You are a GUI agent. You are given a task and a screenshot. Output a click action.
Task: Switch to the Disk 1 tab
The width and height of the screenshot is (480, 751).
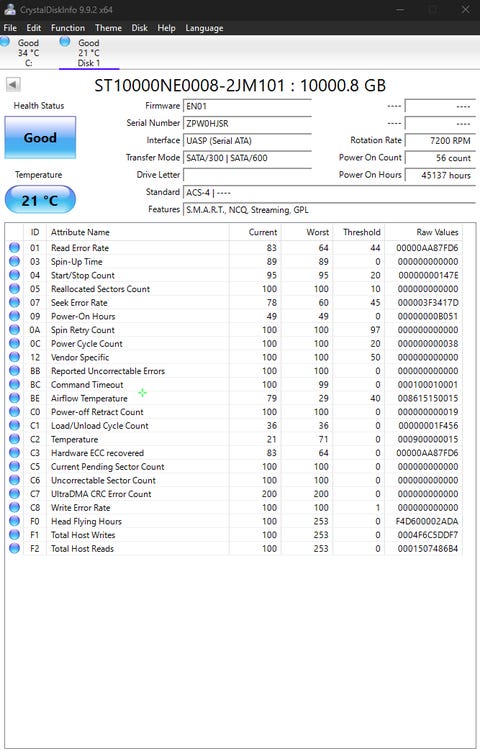(x=89, y=53)
